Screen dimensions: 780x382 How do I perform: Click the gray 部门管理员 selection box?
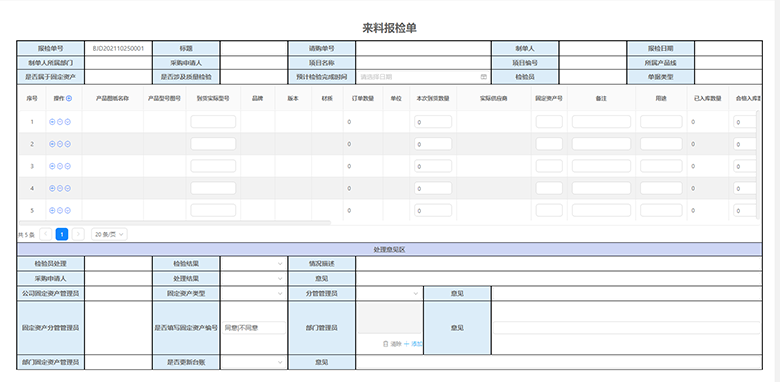390,318
